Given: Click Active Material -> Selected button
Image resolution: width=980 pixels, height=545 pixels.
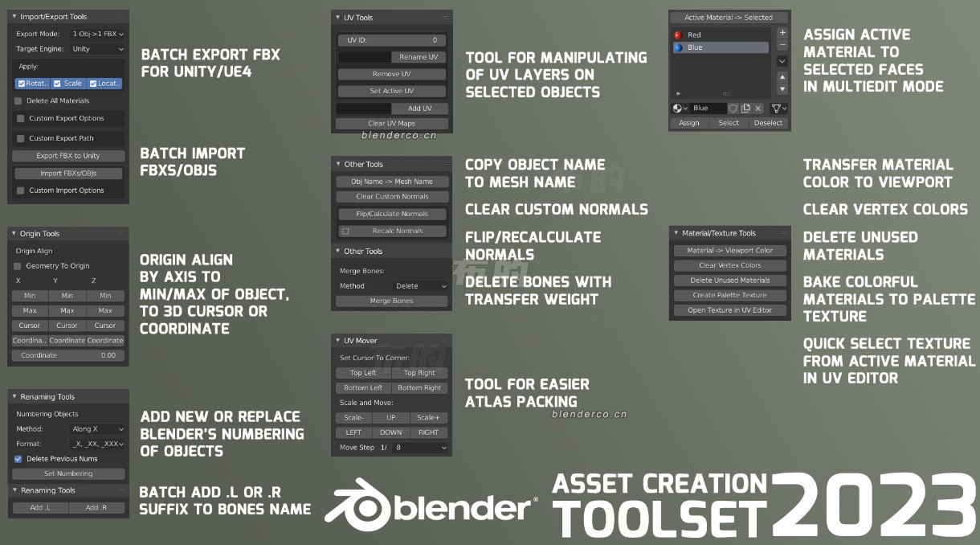Looking at the screenshot, I should click(x=729, y=17).
